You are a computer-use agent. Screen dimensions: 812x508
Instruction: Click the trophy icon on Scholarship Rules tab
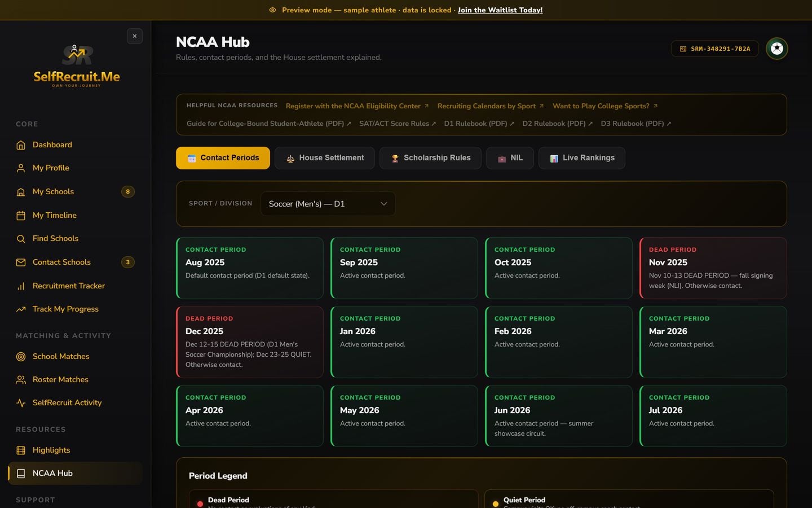(x=395, y=159)
